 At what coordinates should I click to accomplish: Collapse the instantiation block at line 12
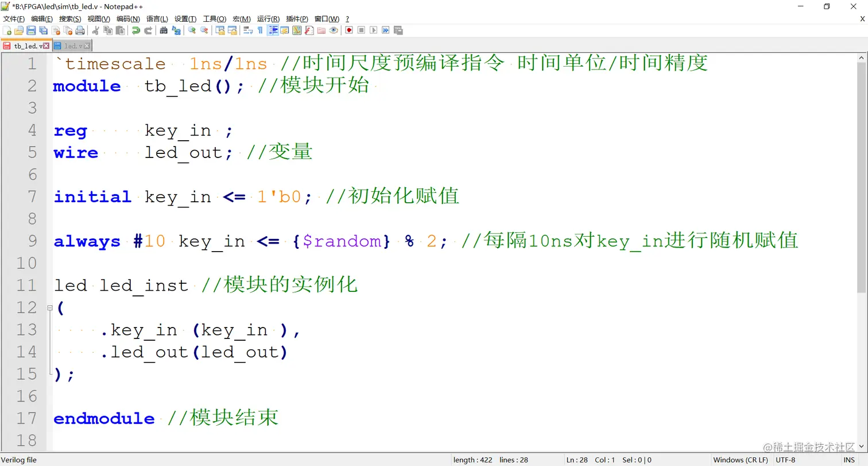50,308
